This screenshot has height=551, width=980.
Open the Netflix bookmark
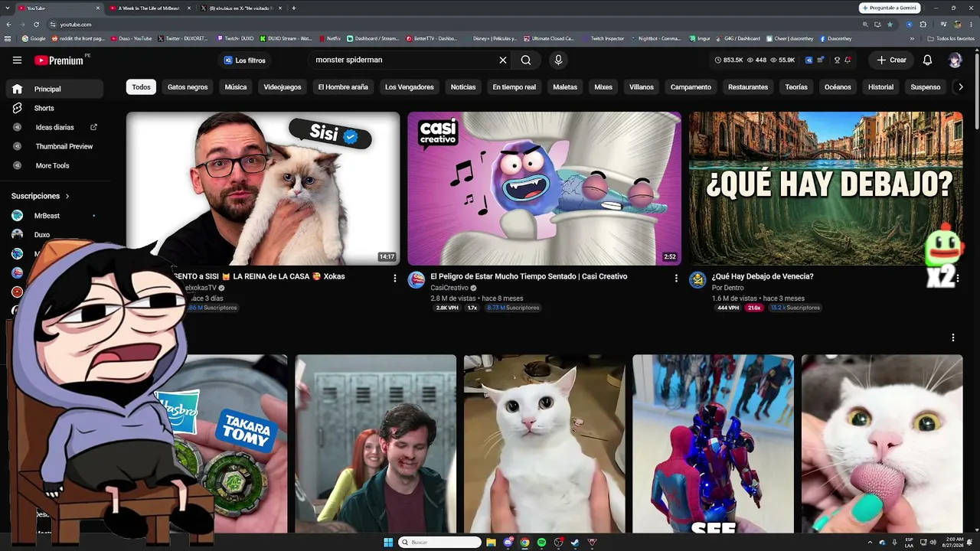point(329,38)
